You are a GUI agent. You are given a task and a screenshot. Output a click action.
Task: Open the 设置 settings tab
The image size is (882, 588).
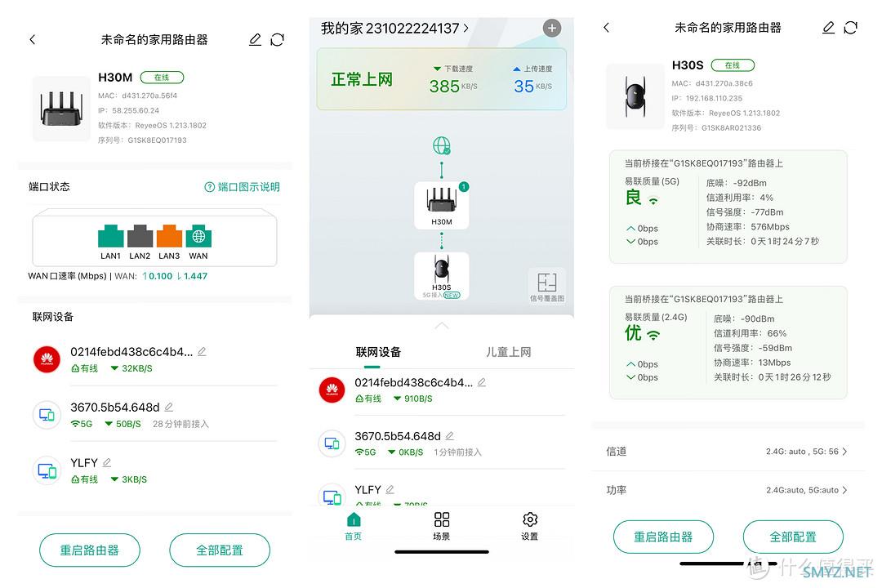[530, 526]
